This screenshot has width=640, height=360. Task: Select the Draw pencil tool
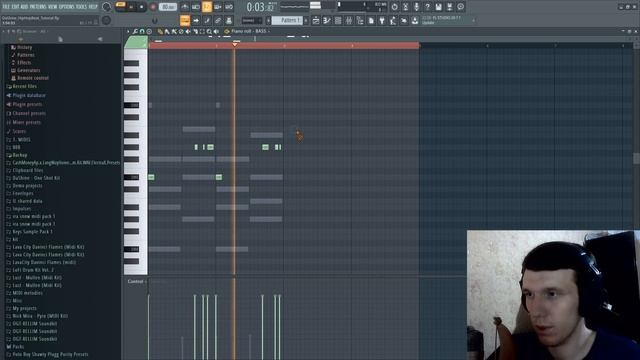[160, 31]
